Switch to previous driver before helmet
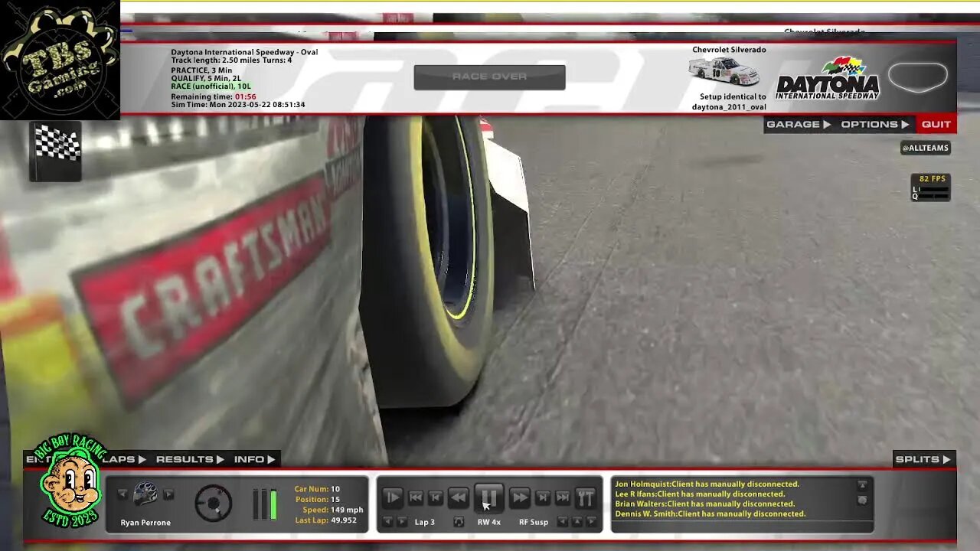The height and width of the screenshot is (551, 980). pos(122,494)
